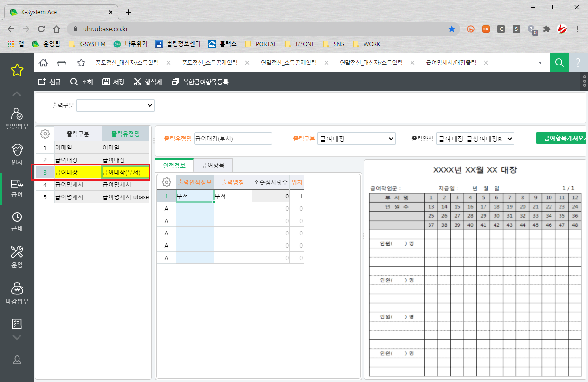Switch to the 중도정산_대상자/소득입력 tab
The image size is (588, 382).
[x=128, y=63]
